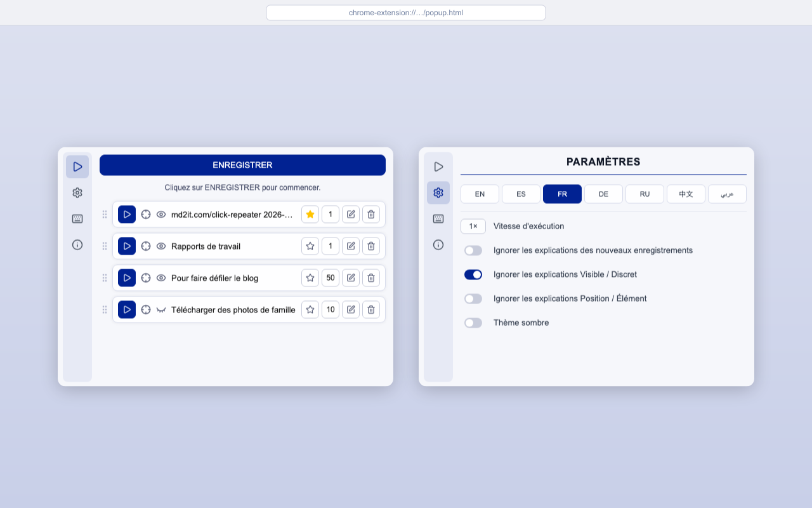Select recording name Télécharger des photos de famille
This screenshot has width=812, height=508.
point(233,310)
